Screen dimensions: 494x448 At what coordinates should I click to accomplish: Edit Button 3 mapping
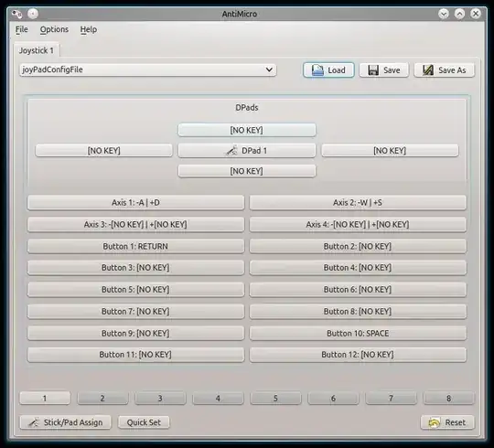pos(135,268)
